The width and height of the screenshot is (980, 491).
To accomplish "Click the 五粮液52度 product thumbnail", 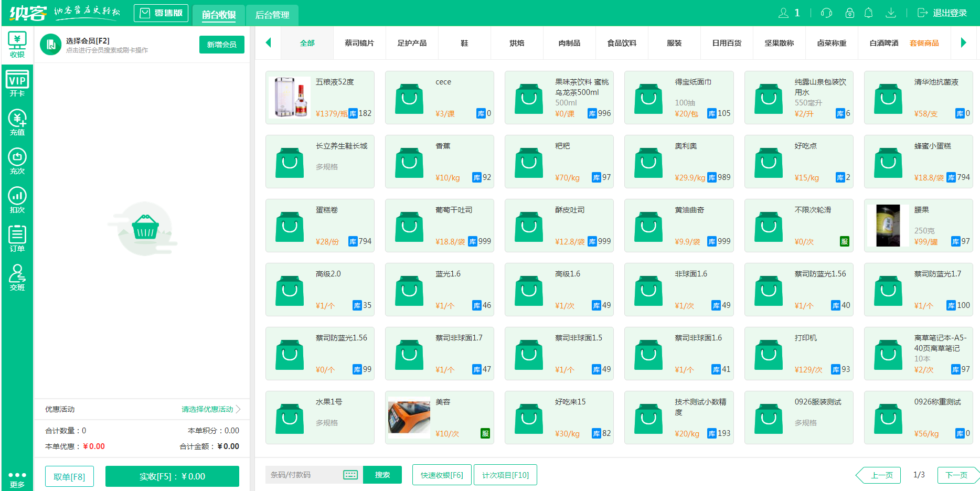I will click(x=290, y=97).
